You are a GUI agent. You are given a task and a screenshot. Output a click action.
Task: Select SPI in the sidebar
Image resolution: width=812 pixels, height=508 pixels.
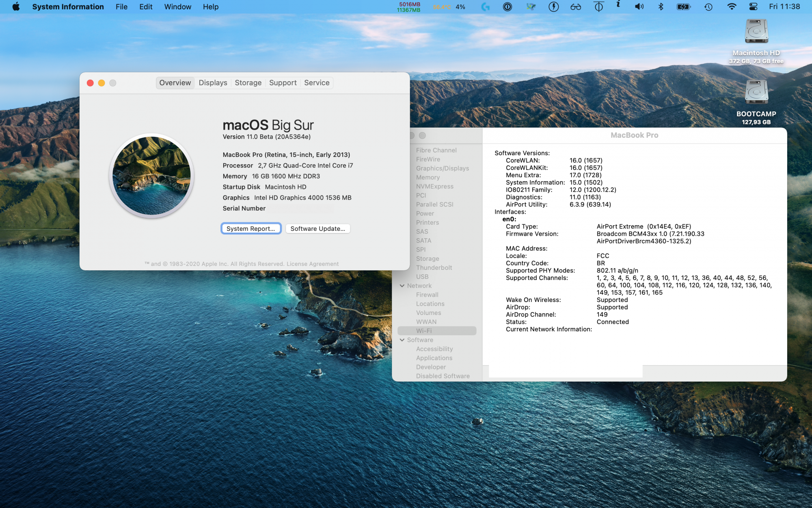[421, 250]
